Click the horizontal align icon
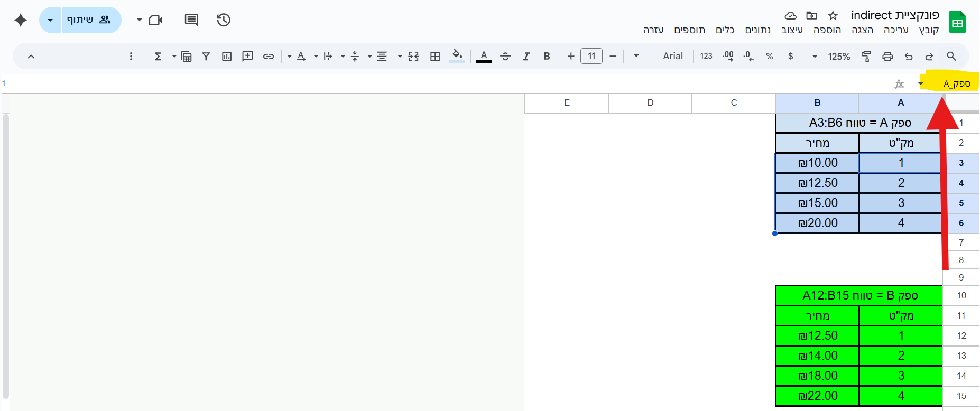Image resolution: width=980 pixels, height=411 pixels. pos(382,56)
